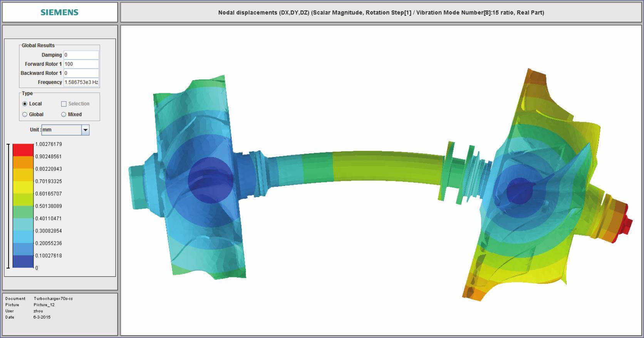The image size is (644, 338).
Task: Click the Turbocharger-70s-cs document name
Action: [53, 299]
